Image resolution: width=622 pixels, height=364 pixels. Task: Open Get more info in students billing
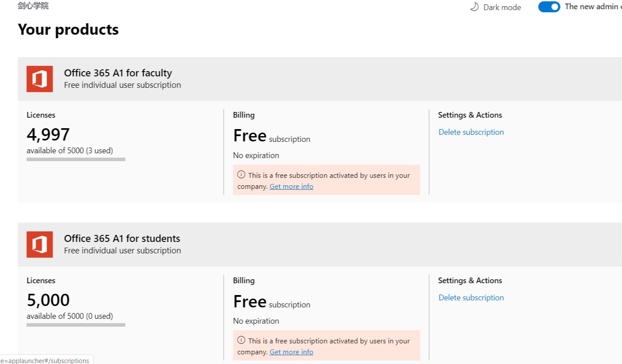(x=291, y=352)
